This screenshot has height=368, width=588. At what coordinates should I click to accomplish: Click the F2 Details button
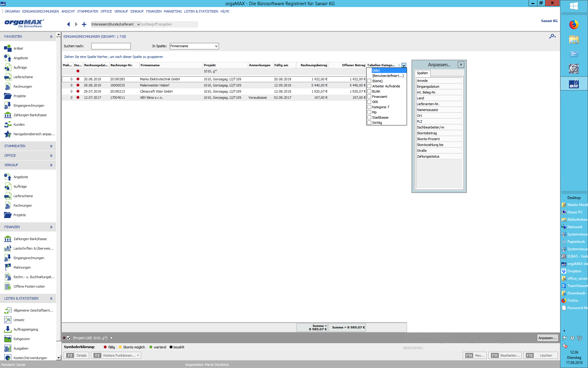pos(77,355)
